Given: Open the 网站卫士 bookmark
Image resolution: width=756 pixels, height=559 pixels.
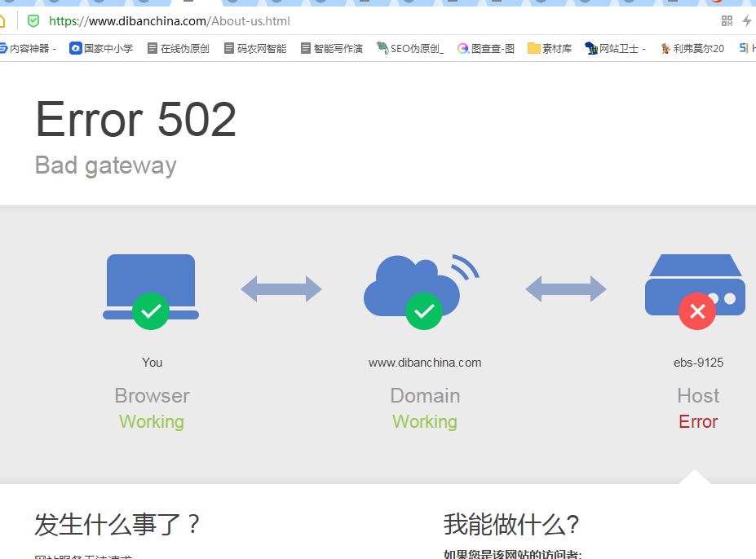Looking at the screenshot, I should pos(615,49).
